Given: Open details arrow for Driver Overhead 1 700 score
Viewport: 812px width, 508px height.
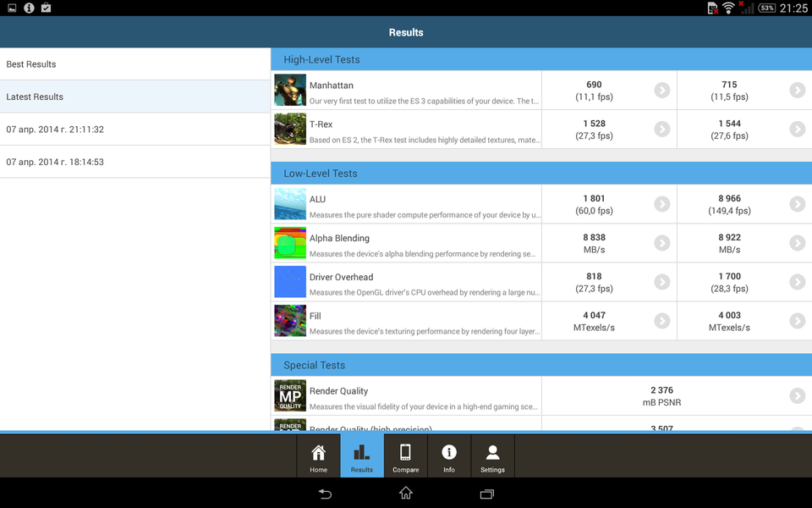Looking at the screenshot, I should click(x=798, y=282).
